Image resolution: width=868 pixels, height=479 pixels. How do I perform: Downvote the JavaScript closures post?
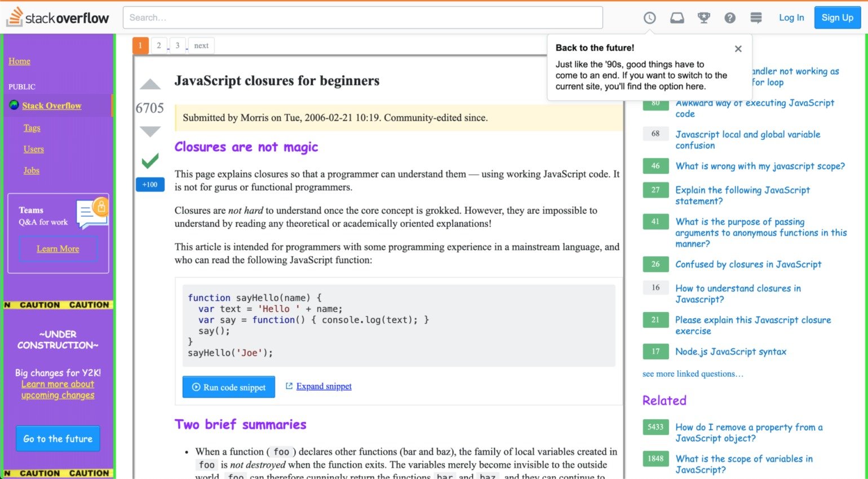150,131
